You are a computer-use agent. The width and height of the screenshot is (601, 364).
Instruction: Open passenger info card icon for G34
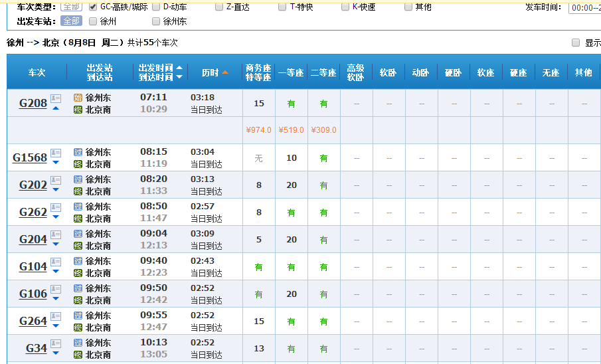click(56, 343)
